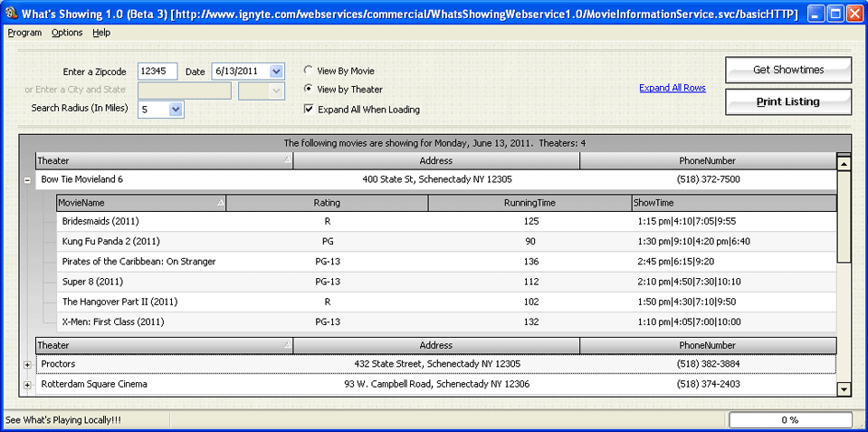Click phone number (518) 372-7500

(x=708, y=179)
